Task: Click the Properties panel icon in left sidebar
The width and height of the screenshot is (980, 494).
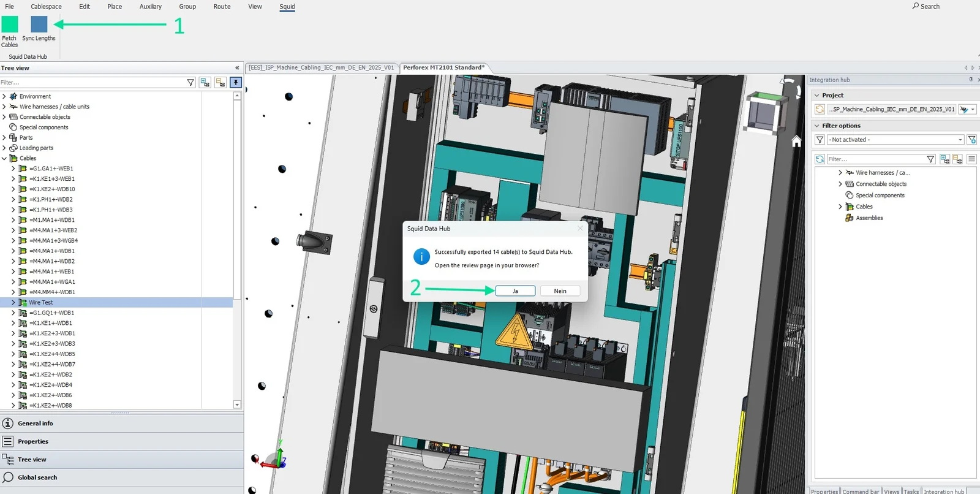Action: 8,441
